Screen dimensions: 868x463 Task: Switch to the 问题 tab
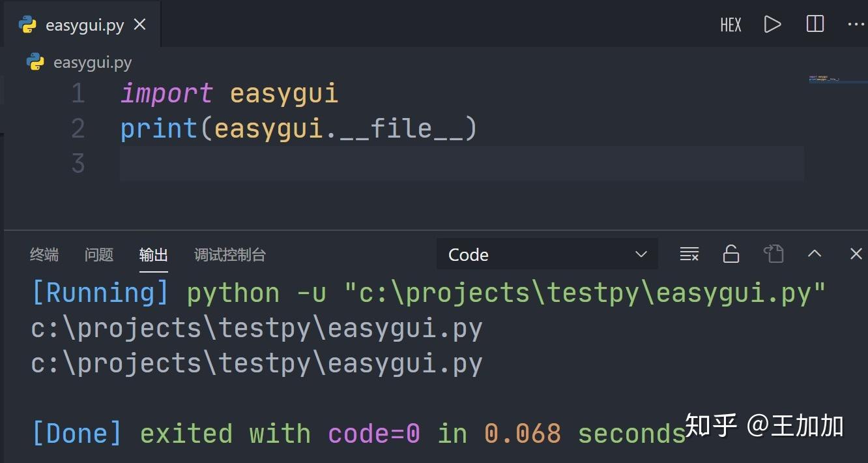99,255
